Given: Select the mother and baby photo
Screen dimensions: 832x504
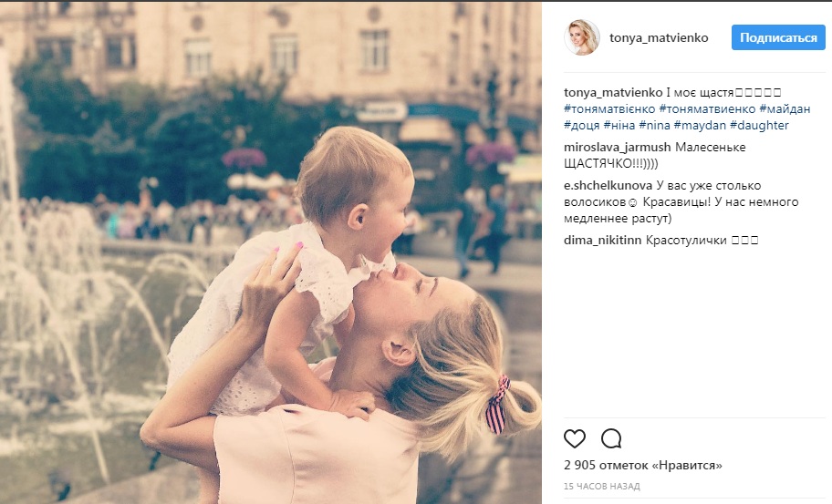Looking at the screenshot, I should [271, 252].
